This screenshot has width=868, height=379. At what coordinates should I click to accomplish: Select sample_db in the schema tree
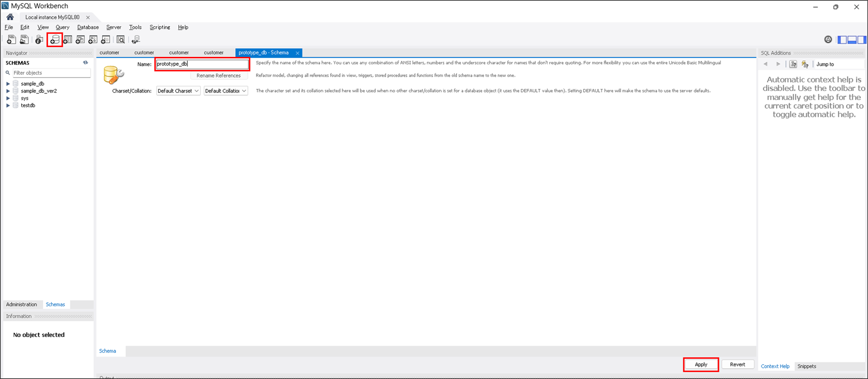pyautogui.click(x=33, y=84)
